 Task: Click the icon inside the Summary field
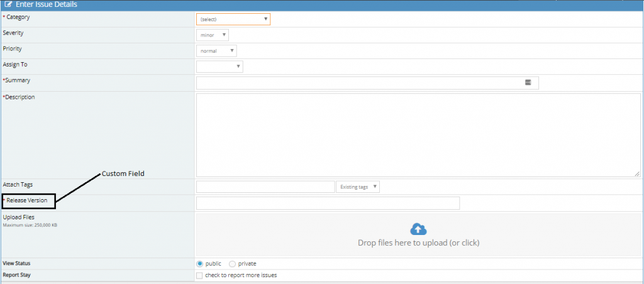click(528, 82)
